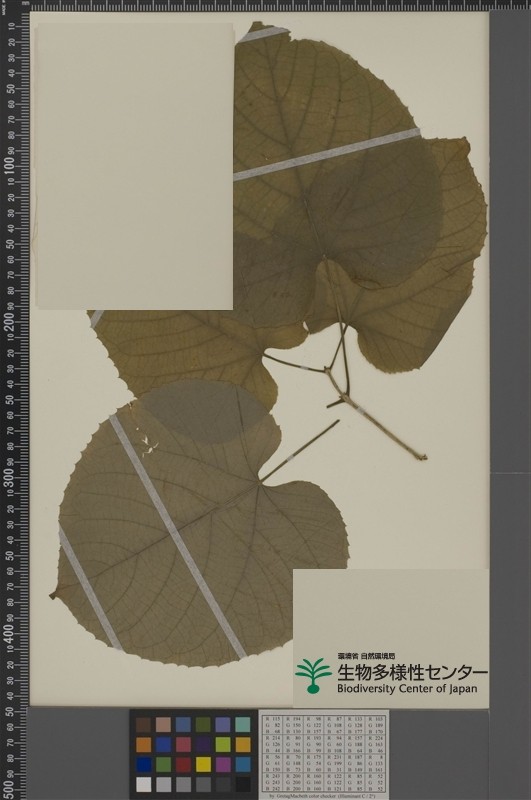Click the small 環境省 自然環境局 caption

(x=366, y=656)
